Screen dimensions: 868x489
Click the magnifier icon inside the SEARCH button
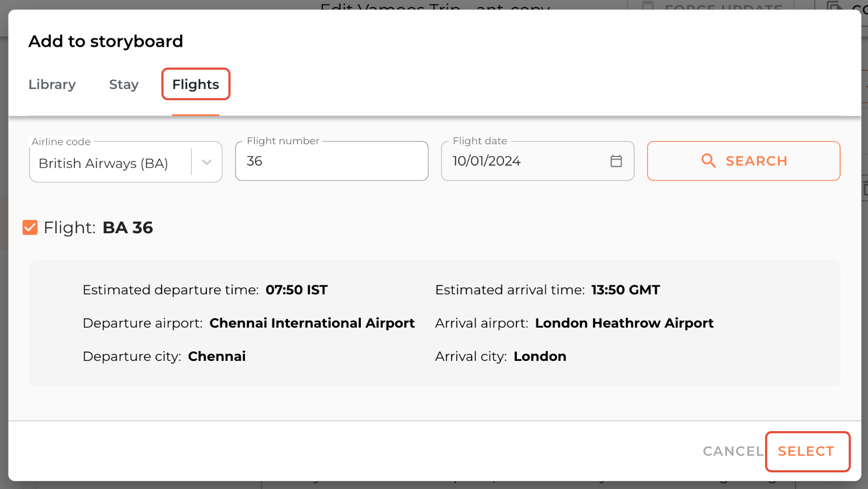pyautogui.click(x=709, y=161)
